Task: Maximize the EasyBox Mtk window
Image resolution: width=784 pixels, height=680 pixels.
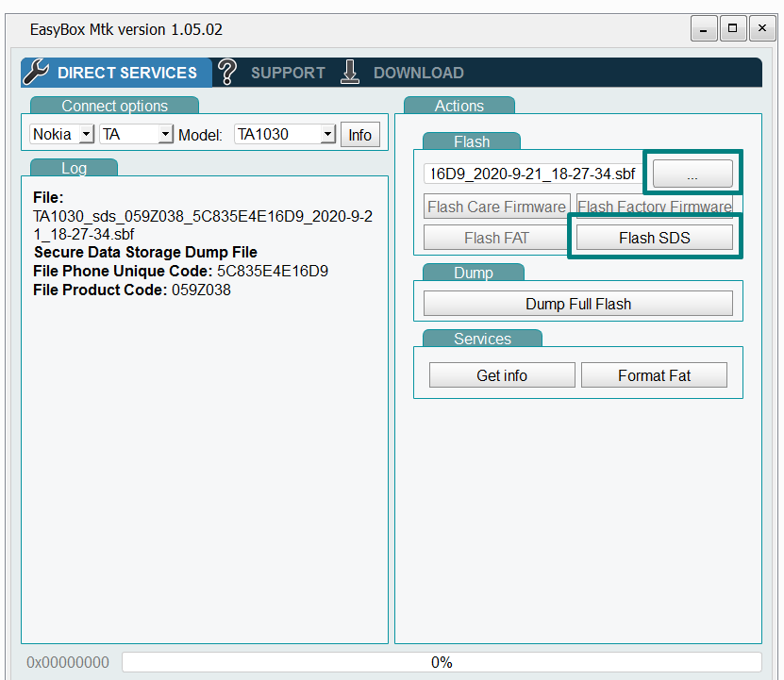Action: point(733,28)
